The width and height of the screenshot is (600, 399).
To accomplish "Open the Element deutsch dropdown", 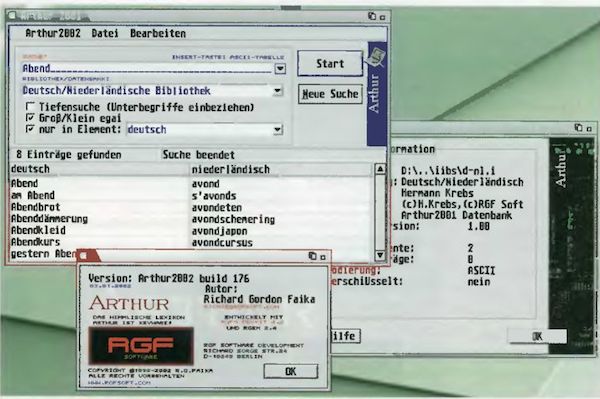I will pos(278,130).
